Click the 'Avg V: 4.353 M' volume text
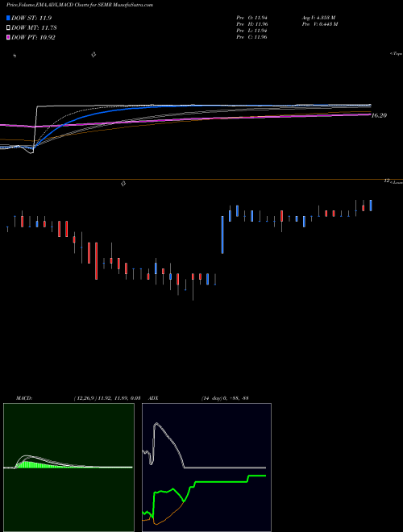 coord(318,18)
